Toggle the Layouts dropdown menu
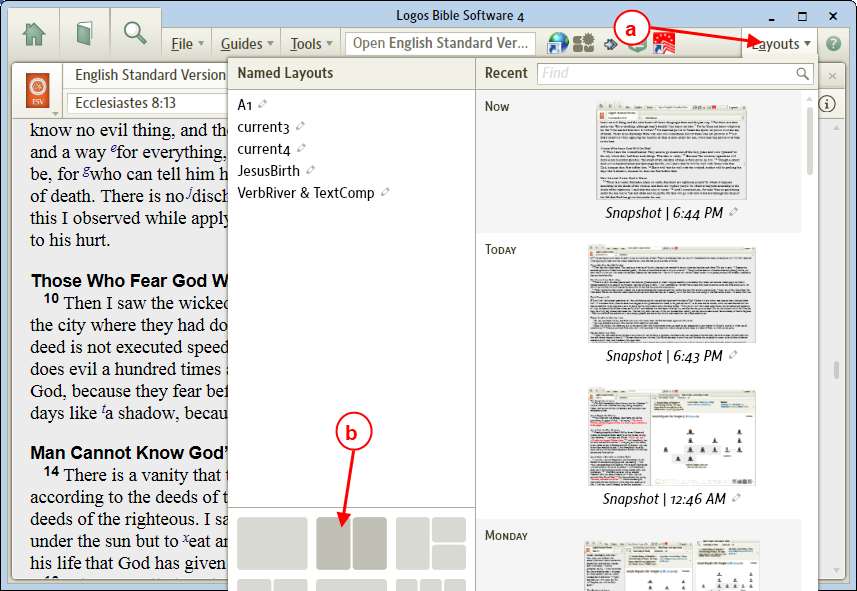Image resolution: width=857 pixels, height=591 pixels. click(x=780, y=44)
